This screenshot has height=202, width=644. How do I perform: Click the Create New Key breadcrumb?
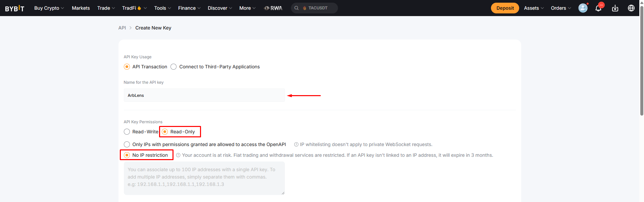(x=153, y=28)
